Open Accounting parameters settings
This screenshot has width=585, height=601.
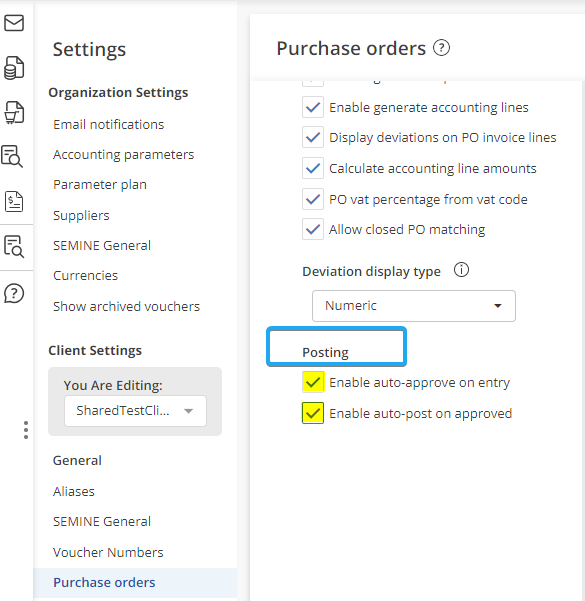click(123, 154)
